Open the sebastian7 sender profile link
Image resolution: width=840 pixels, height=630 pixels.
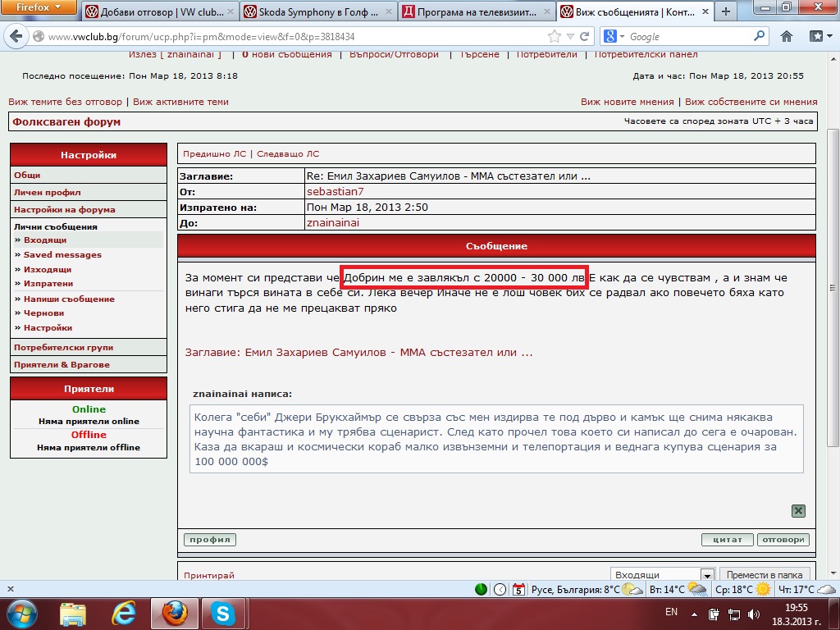coord(335,191)
